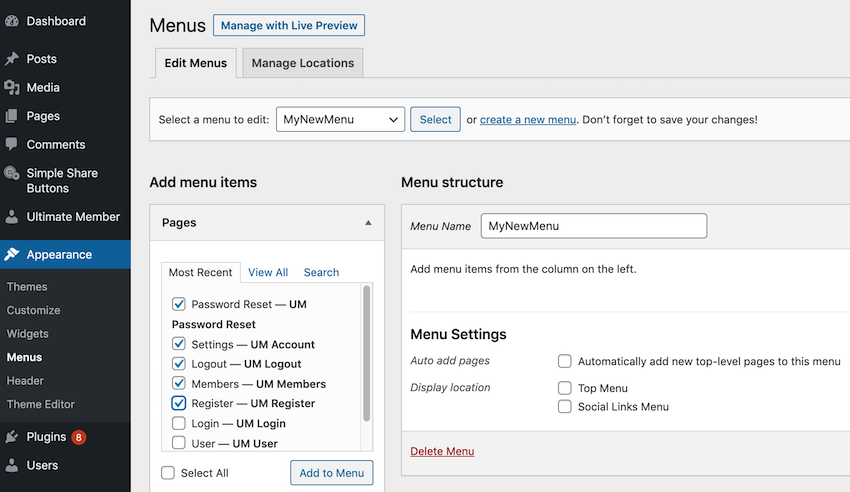Screen dimensions: 850x492
Task: Open Users in the sidebar
Action: 65,465
